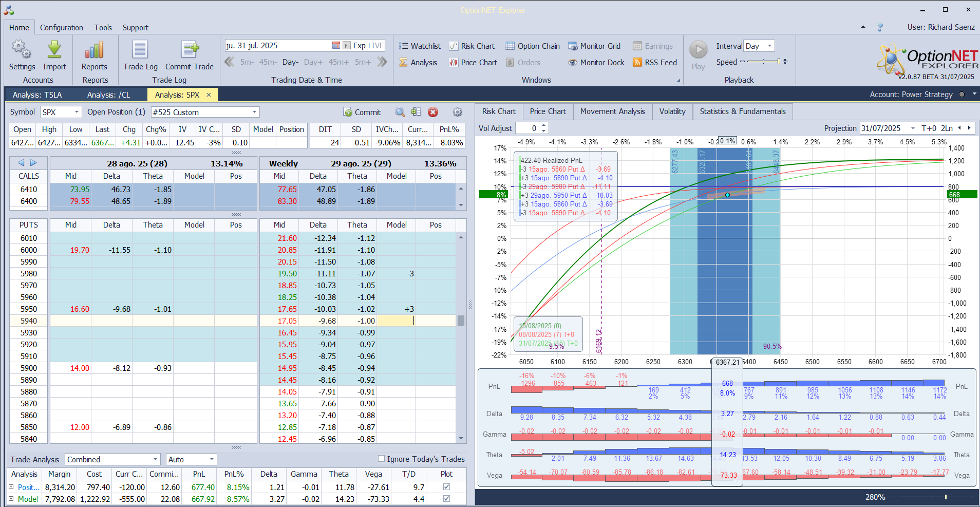The height and width of the screenshot is (507, 980).
Task: Open the RSS Feed window
Action: click(x=655, y=62)
